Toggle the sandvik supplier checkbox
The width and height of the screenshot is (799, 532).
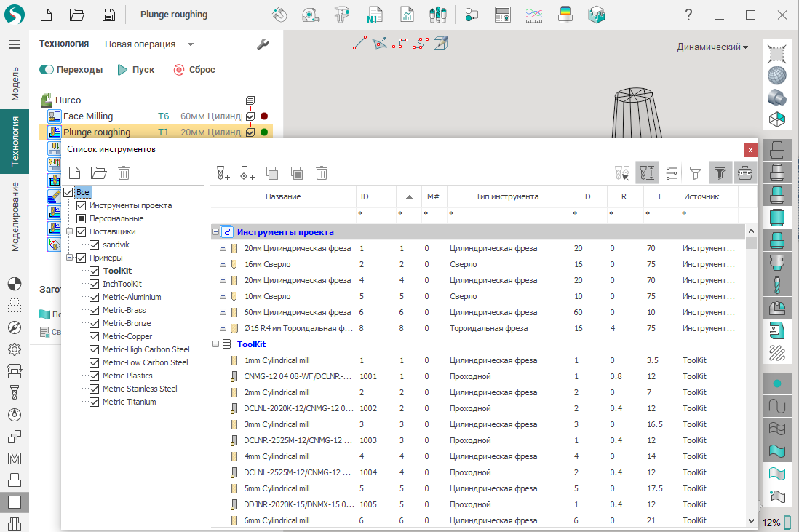[94, 245]
